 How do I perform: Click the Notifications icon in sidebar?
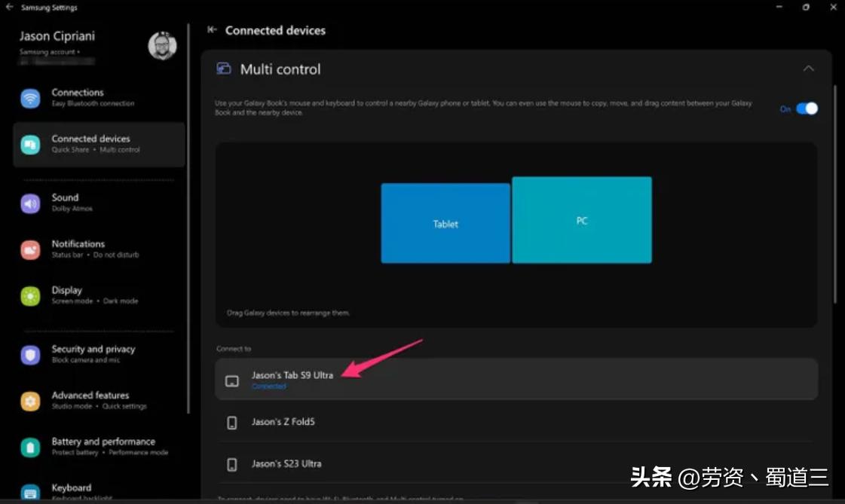pos(30,249)
